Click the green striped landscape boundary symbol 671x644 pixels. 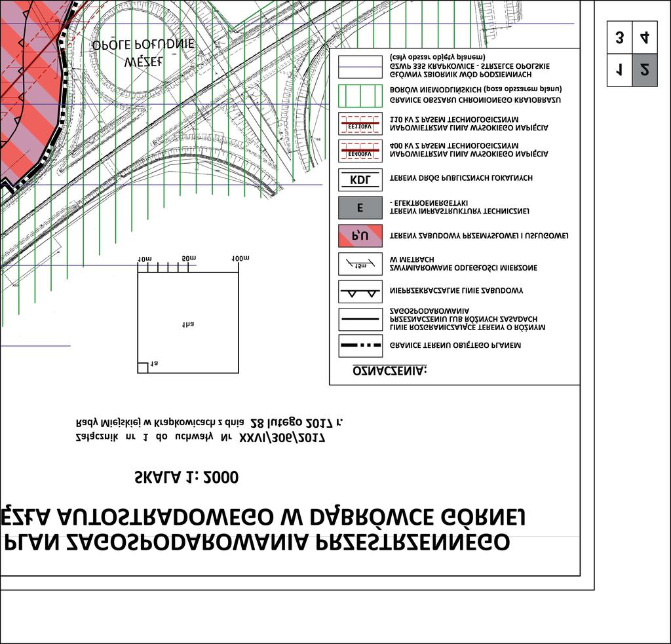coord(360,96)
